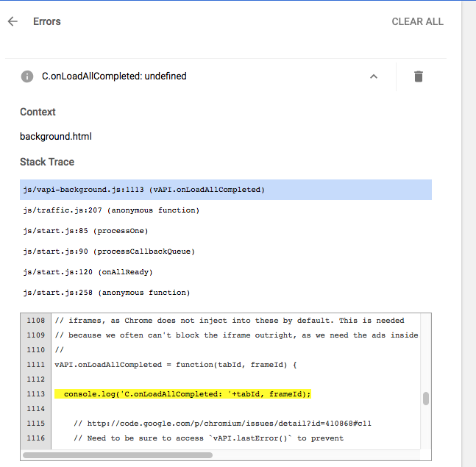This screenshot has width=476, height=467.
Task: Click the code.google.com chromium issue comment line
Action: (222, 424)
